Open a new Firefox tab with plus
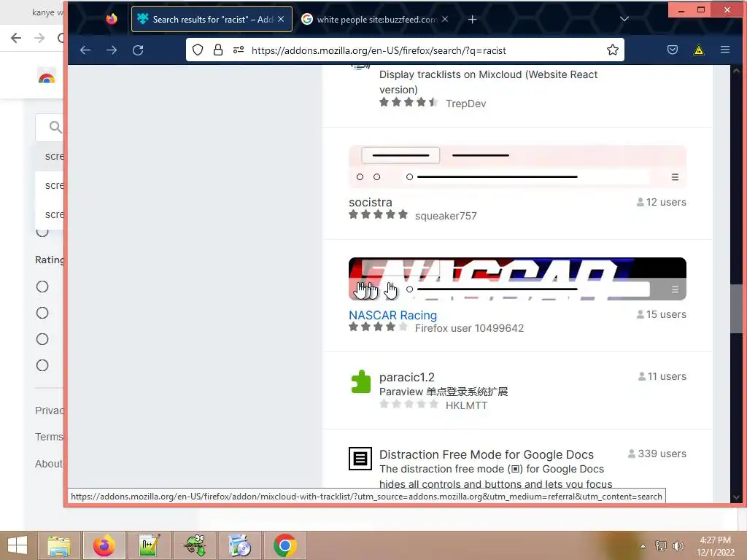This screenshot has width=747, height=560. pyautogui.click(x=472, y=20)
